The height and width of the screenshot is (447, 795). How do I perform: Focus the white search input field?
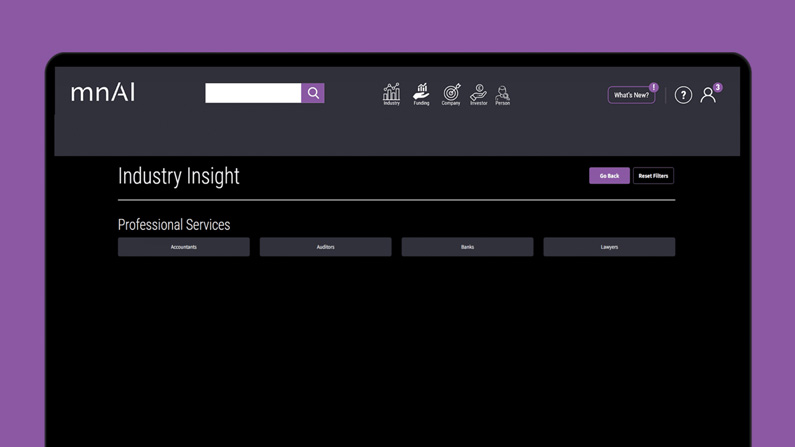pyautogui.click(x=253, y=93)
